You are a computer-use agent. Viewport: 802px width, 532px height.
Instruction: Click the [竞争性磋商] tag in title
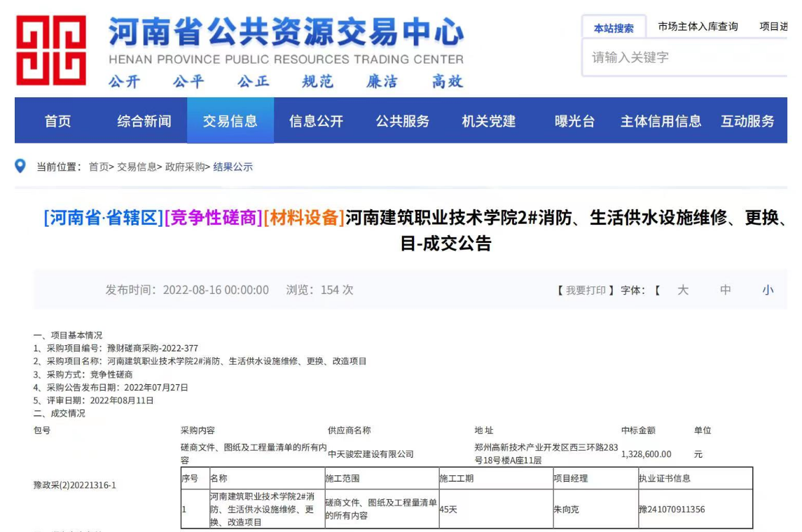214,218
